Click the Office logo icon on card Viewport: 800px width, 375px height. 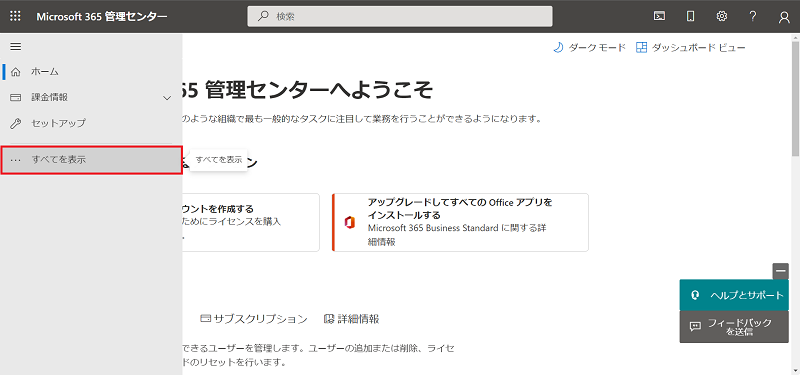coord(349,222)
